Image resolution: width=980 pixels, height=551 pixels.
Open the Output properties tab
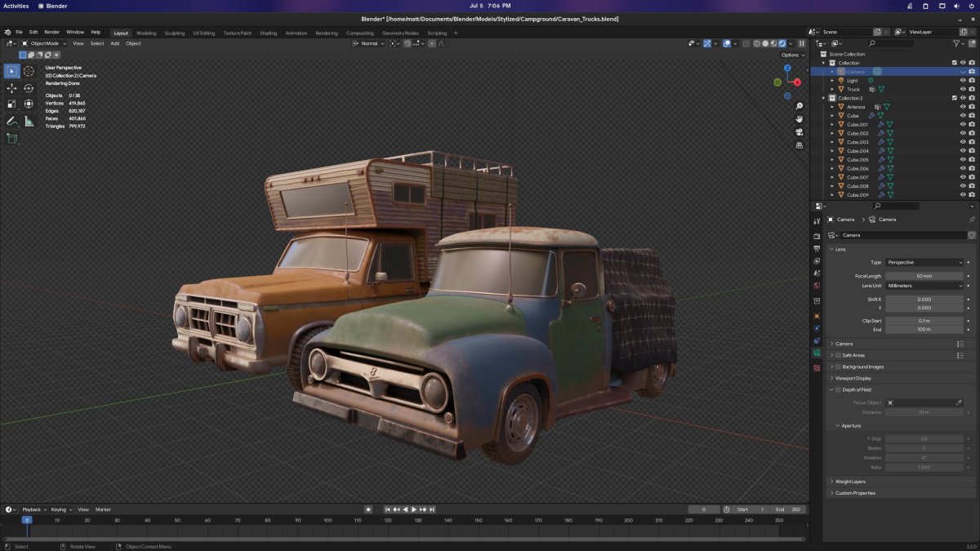point(817,248)
